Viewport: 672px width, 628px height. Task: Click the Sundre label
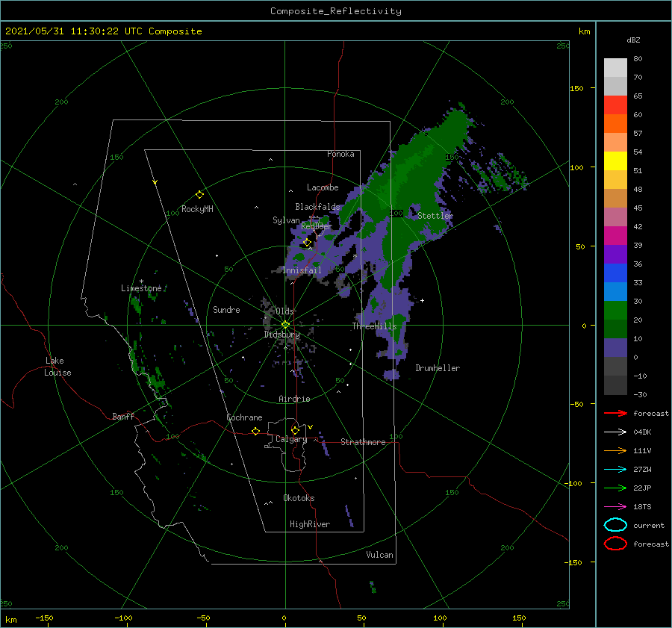click(226, 309)
